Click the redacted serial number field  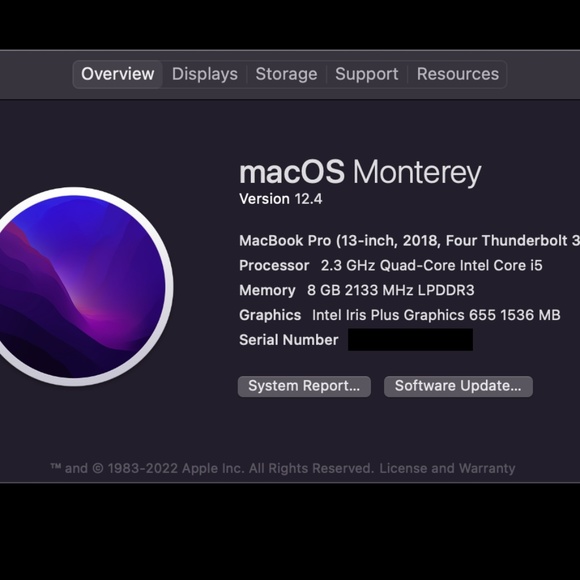coord(410,340)
